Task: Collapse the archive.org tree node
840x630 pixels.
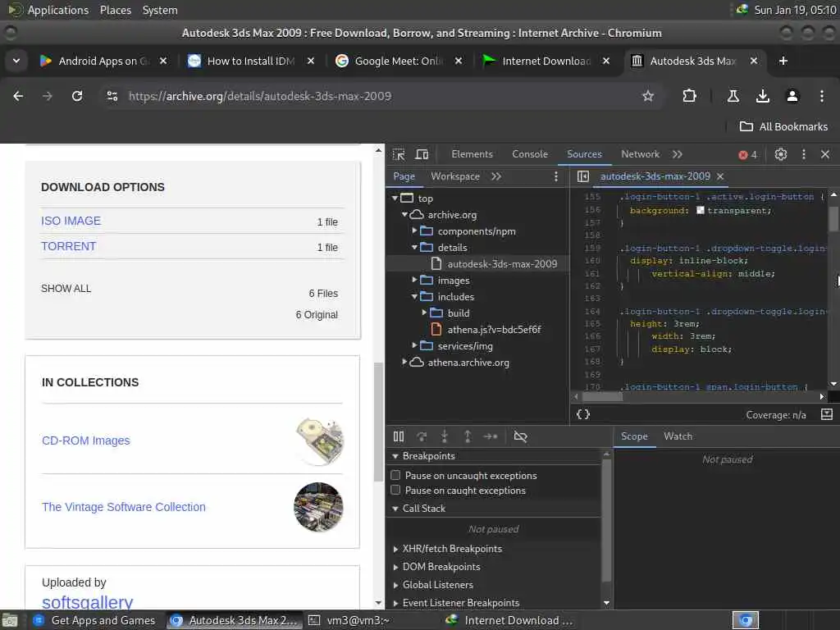Action: coord(404,215)
